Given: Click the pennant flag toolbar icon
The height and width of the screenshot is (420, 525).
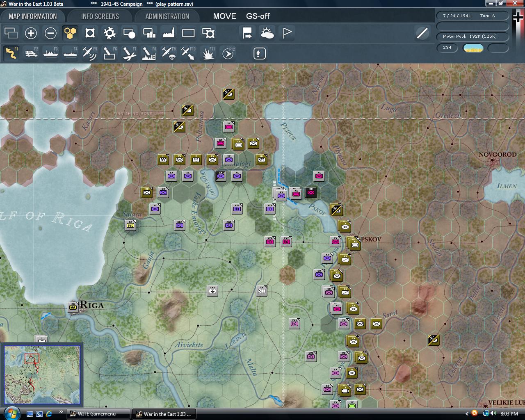Looking at the screenshot, I should click(287, 33).
